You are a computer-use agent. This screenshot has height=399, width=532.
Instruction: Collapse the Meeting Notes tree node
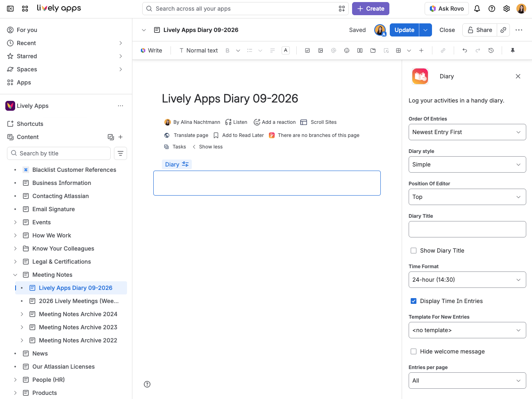pos(15,275)
